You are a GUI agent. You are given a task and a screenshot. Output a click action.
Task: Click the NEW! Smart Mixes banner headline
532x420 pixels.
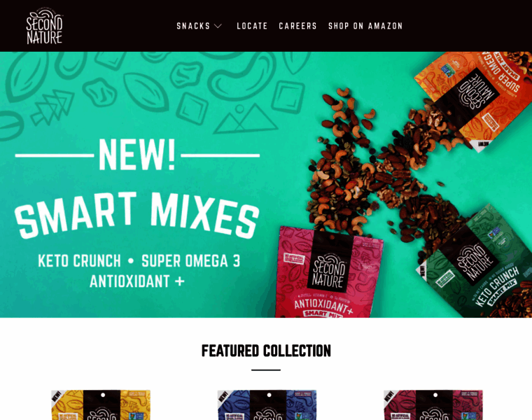[137, 188]
